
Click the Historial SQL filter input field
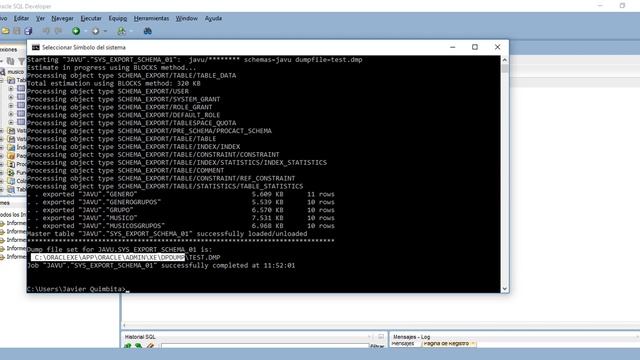tap(265, 346)
